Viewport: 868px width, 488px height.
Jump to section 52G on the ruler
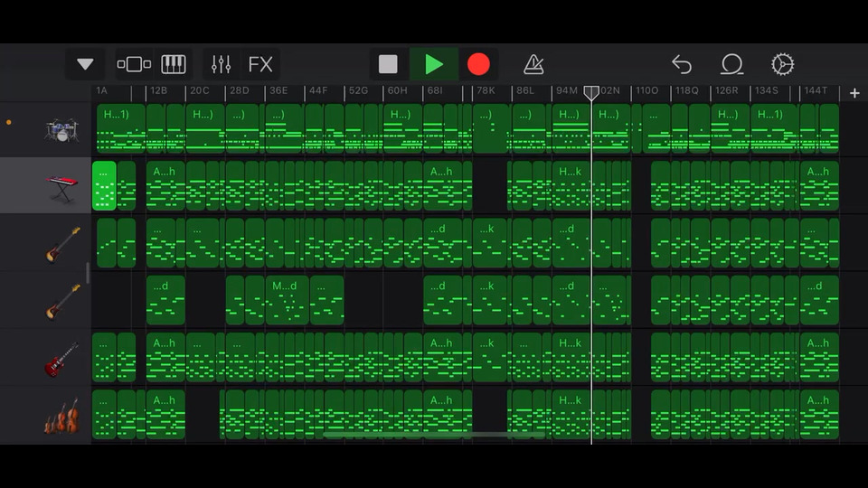coord(358,90)
